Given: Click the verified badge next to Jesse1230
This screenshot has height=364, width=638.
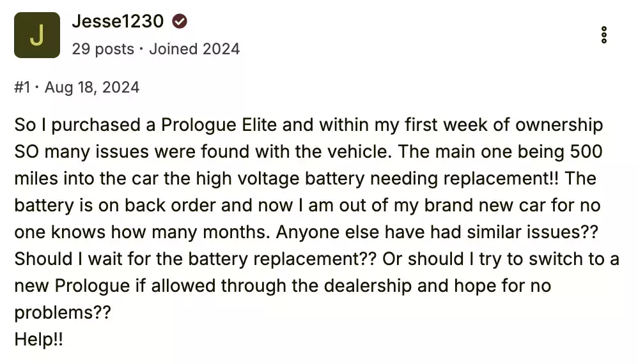Looking at the screenshot, I should point(180,21).
